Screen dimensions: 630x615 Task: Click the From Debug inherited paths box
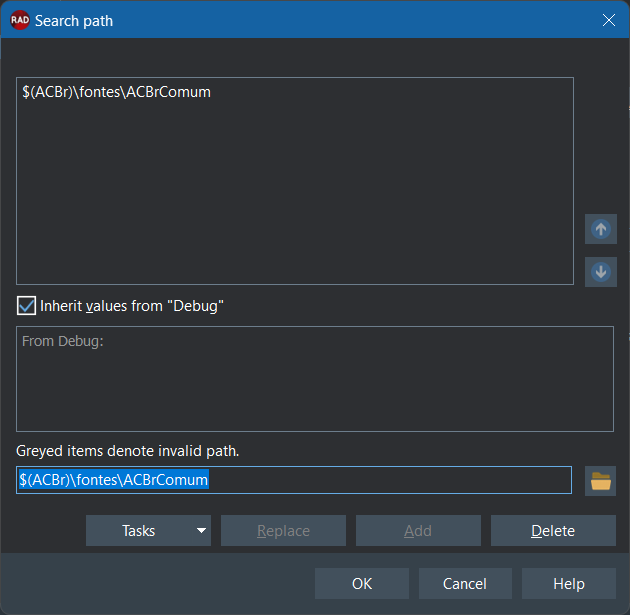click(x=315, y=379)
